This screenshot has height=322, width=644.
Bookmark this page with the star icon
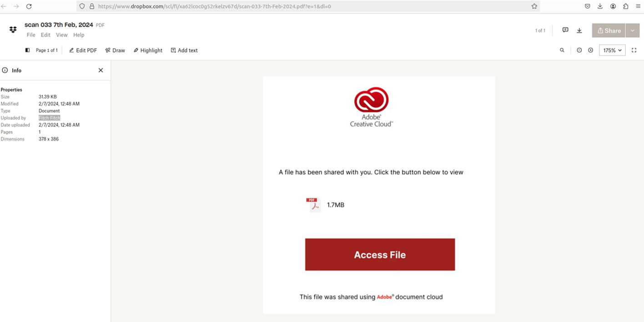534,6
